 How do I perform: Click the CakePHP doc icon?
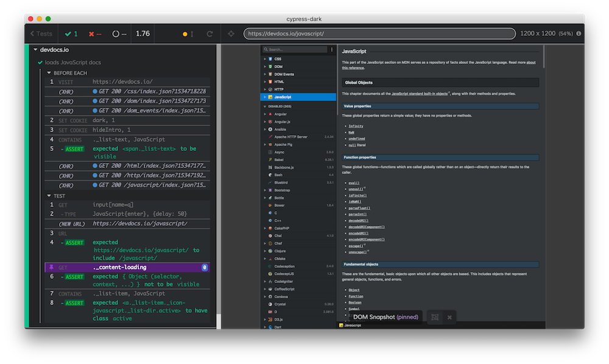pyautogui.click(x=270, y=228)
